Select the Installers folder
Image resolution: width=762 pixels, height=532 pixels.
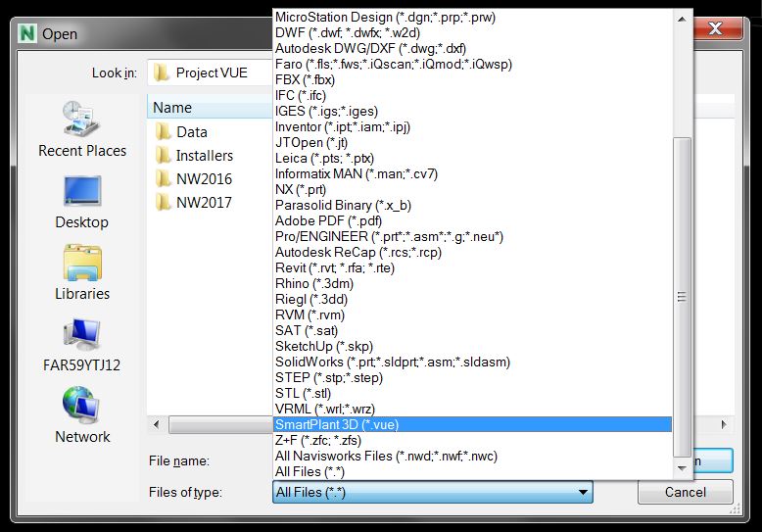pyautogui.click(x=194, y=155)
